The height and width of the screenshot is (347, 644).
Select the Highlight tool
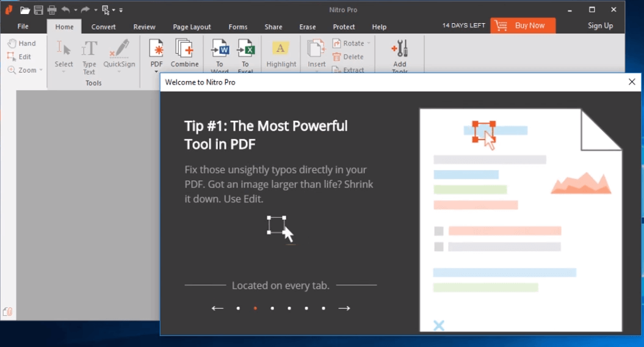281,54
